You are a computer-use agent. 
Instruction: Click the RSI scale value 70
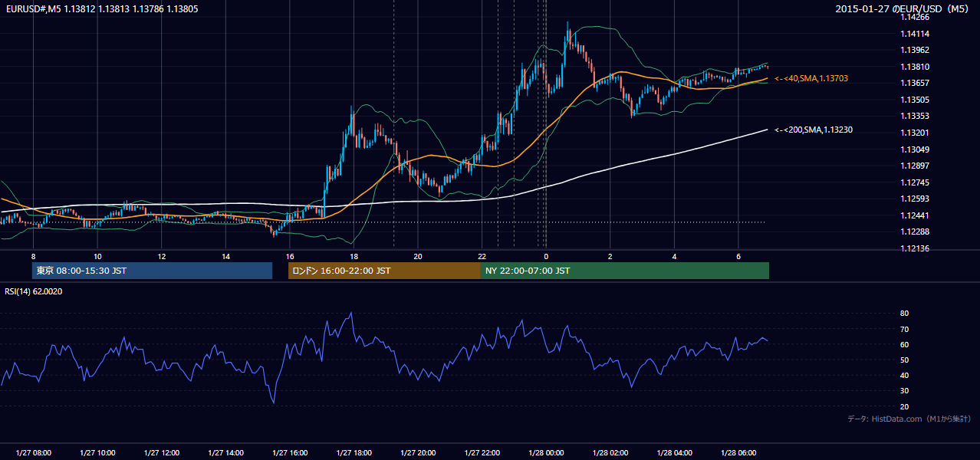(x=904, y=329)
